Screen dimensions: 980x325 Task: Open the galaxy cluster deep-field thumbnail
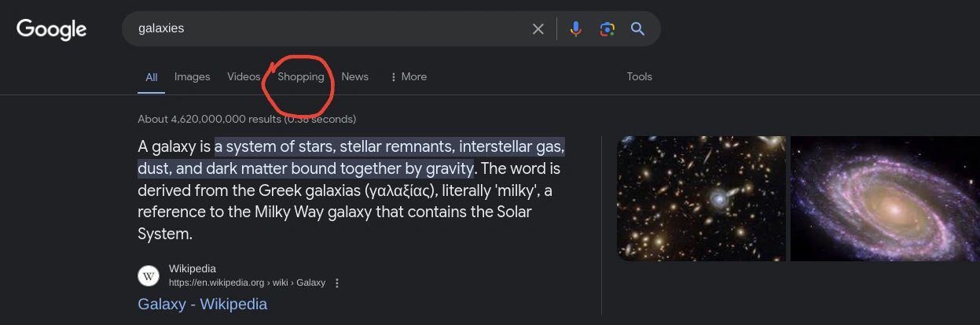point(701,198)
